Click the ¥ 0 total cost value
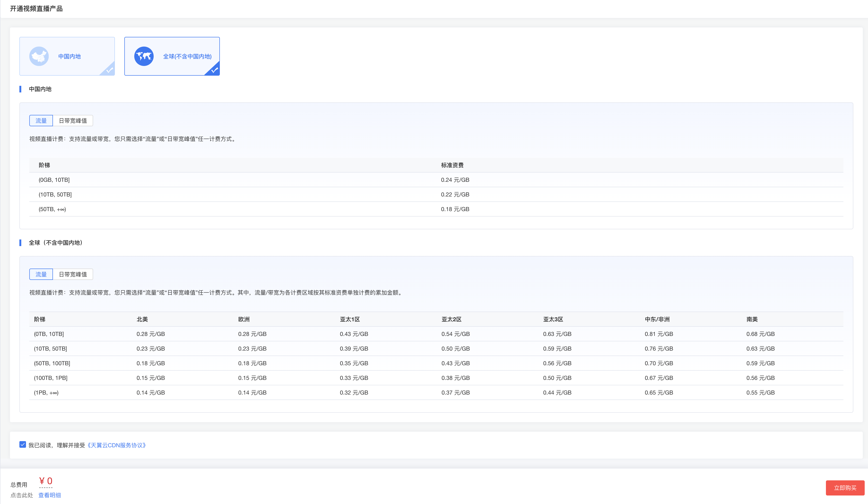868x504 pixels. tap(45, 481)
